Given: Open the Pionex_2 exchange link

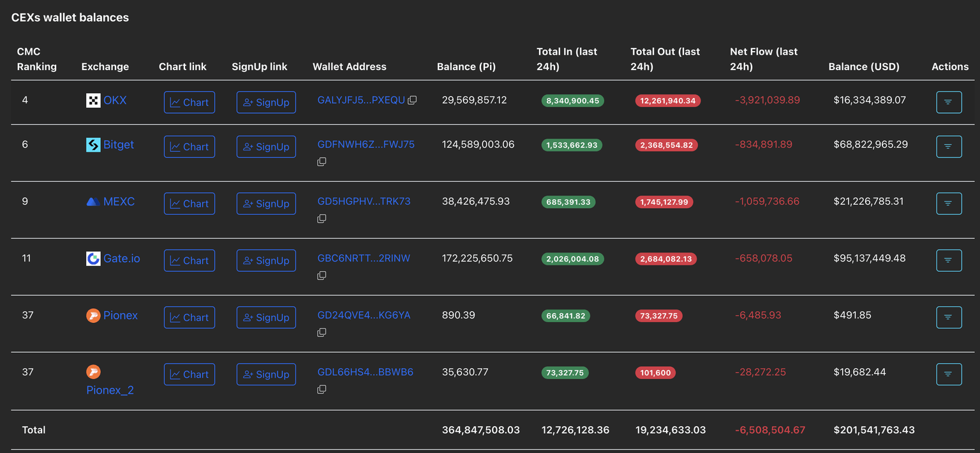Looking at the screenshot, I should 110,390.
